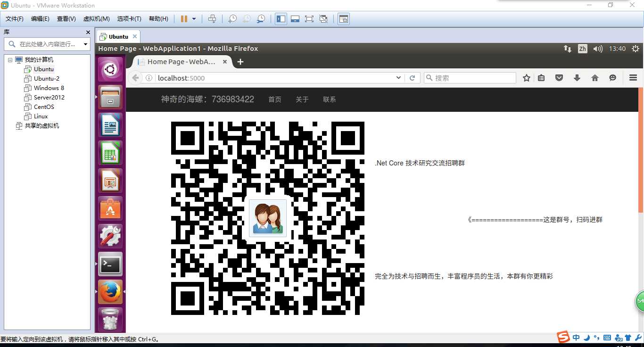Click the 关于 navigation link
This screenshot has height=347, width=644.
[302, 99]
